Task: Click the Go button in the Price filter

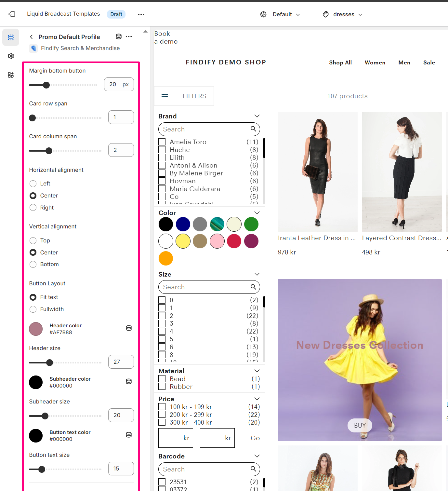Action: [255, 438]
